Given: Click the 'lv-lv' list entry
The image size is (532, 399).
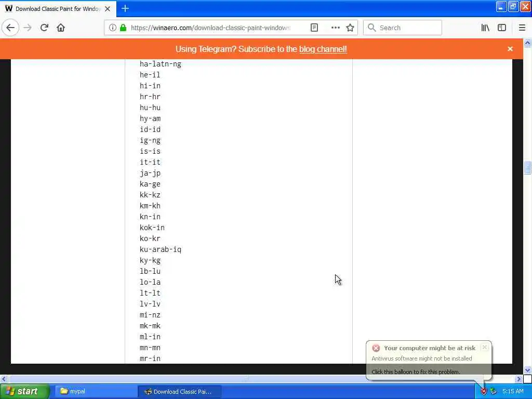Looking at the screenshot, I should tap(150, 304).
